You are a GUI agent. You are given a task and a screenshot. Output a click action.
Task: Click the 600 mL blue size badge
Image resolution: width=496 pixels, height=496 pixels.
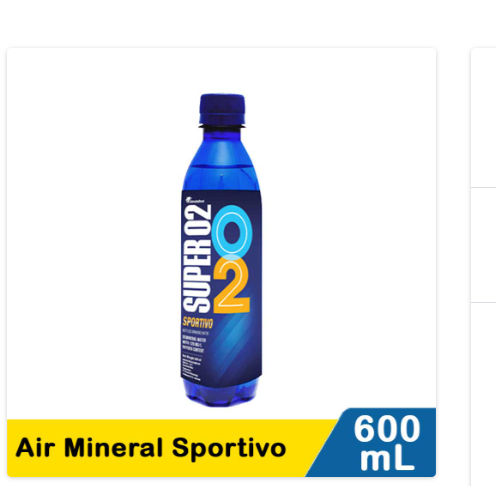point(377,442)
